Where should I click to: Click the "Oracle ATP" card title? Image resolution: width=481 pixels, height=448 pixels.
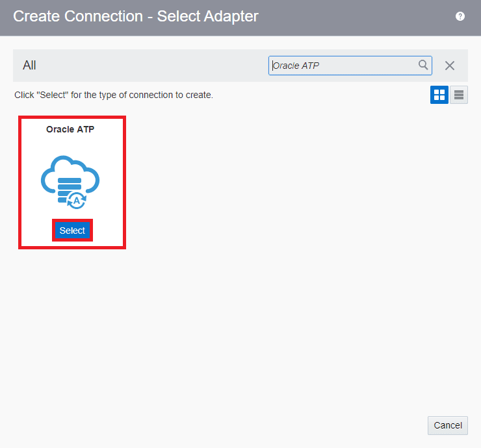70,129
